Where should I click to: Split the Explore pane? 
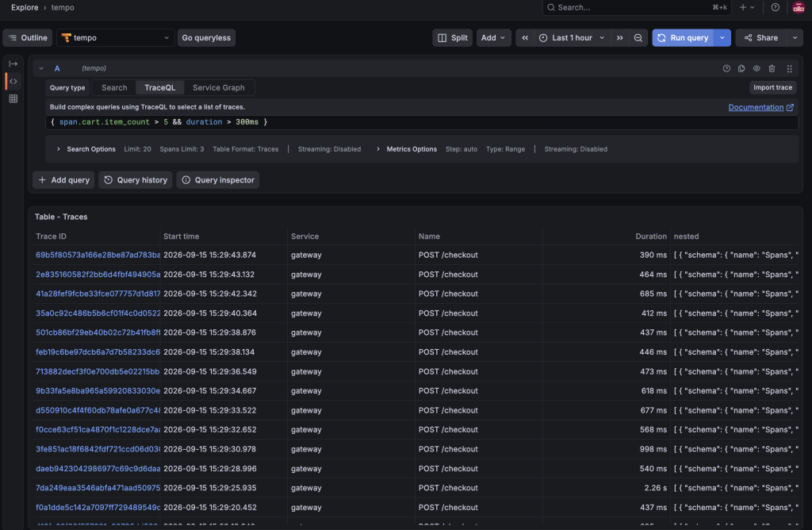452,38
